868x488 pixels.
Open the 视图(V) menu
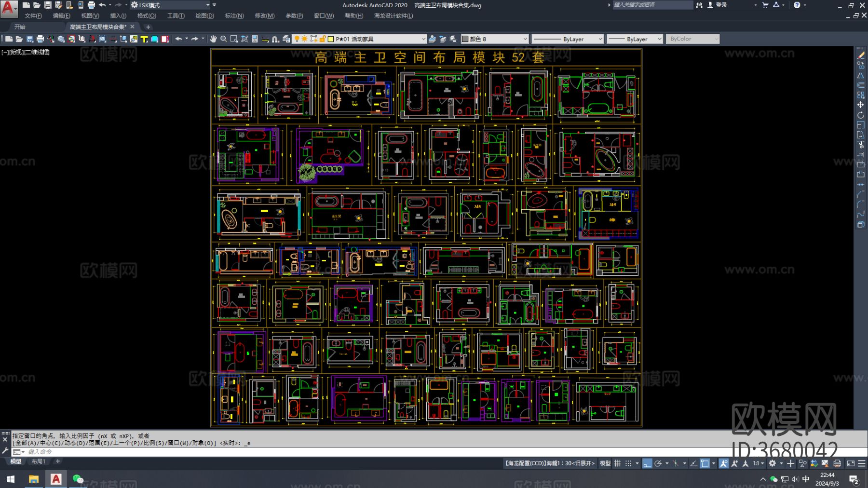90,16
